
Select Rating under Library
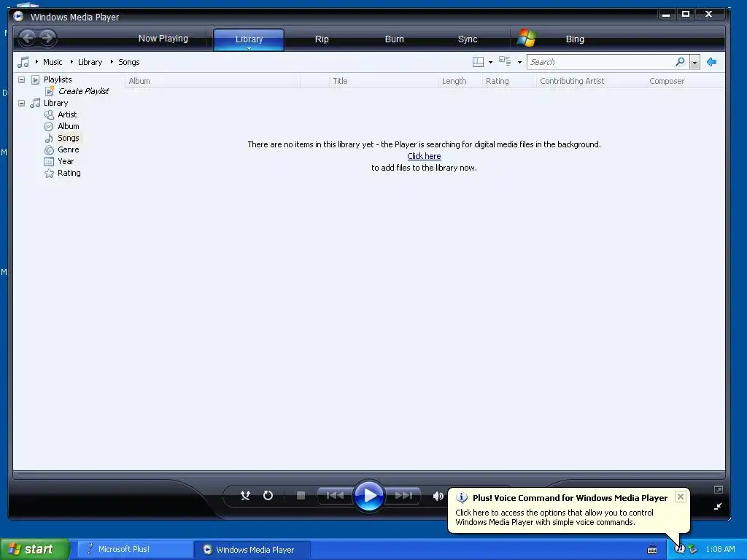coord(69,173)
